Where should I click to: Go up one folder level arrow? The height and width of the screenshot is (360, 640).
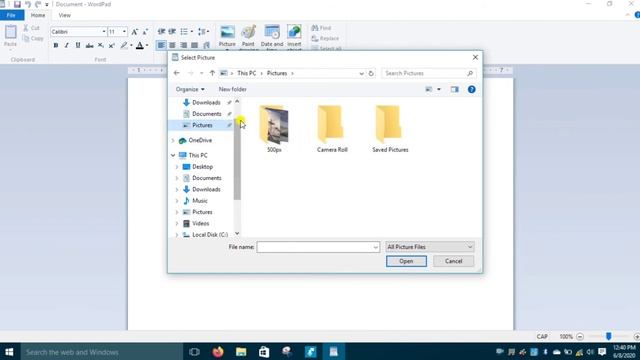coord(212,73)
